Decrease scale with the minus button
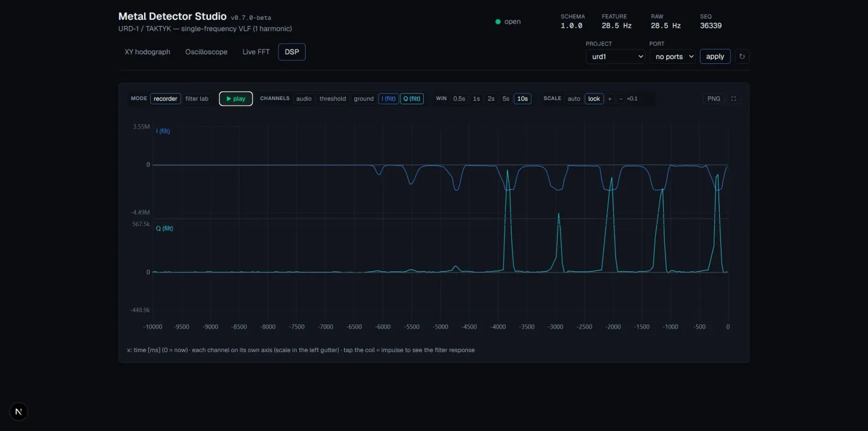Viewport: 868px width, 431px height. point(621,99)
